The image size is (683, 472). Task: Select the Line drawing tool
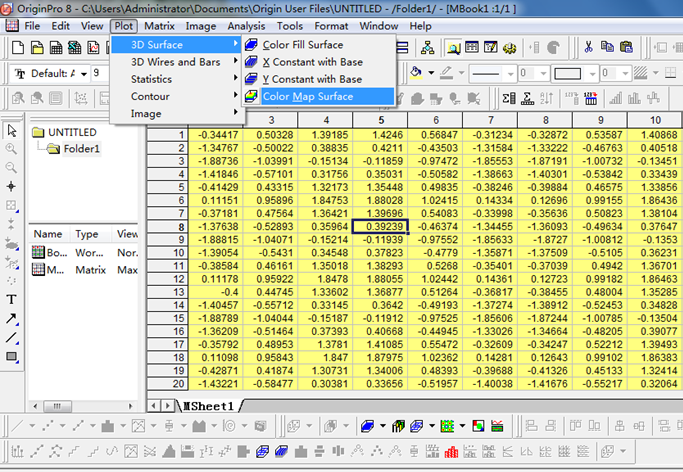click(x=11, y=337)
